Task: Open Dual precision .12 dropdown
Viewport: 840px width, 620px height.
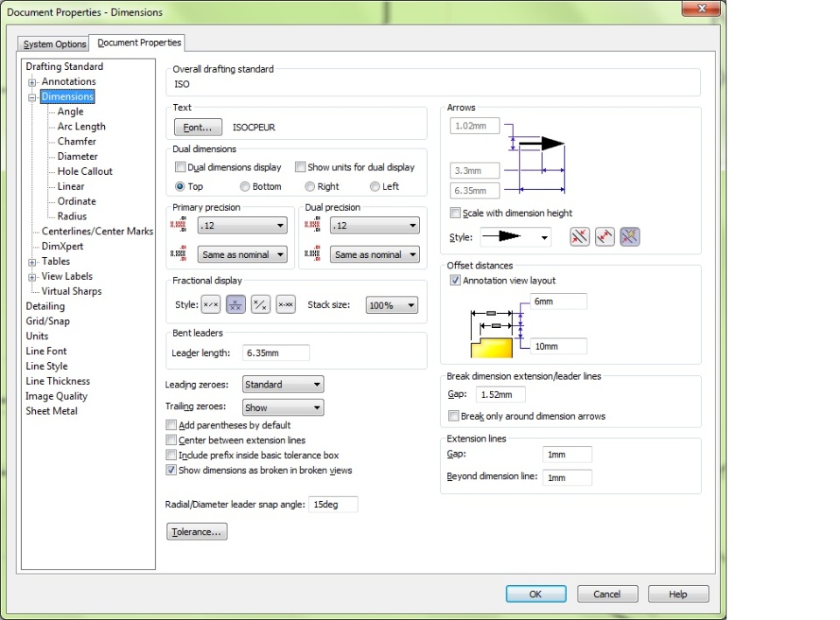Action: click(374, 226)
